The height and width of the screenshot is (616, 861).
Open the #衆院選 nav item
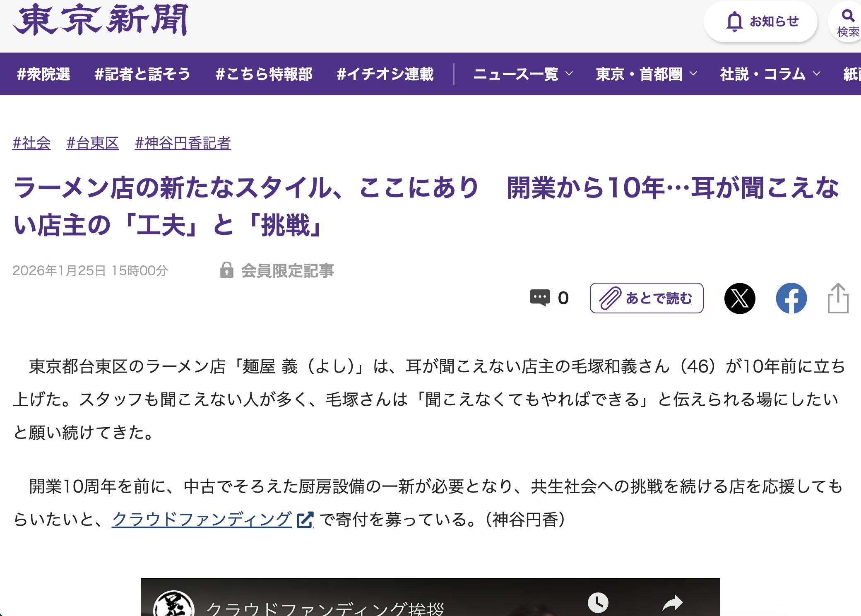[x=43, y=74]
